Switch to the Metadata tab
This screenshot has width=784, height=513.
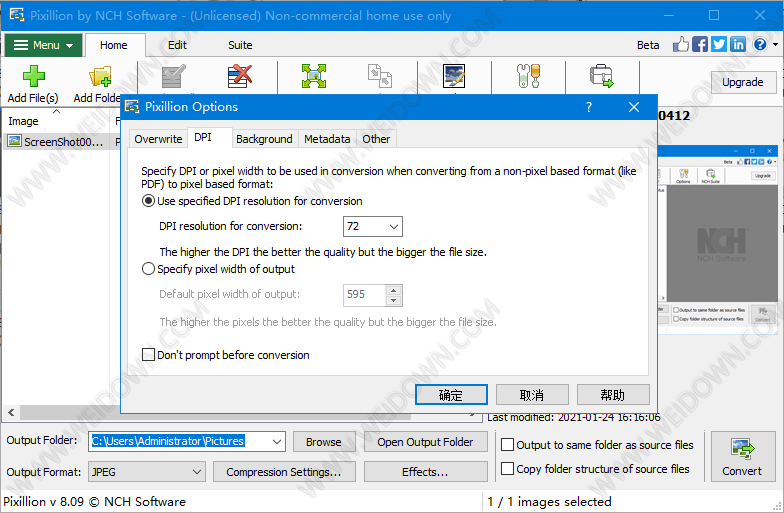tap(327, 139)
